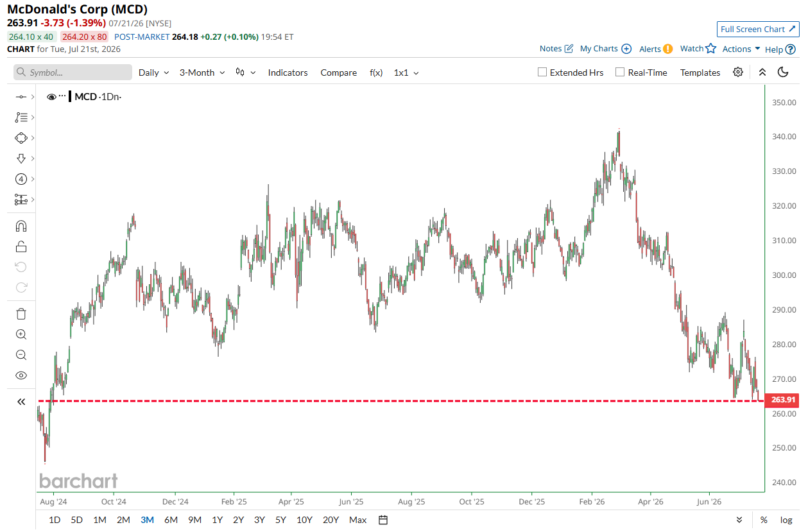Image resolution: width=808 pixels, height=532 pixels.
Task: Click the Help question mark icon
Action: click(x=791, y=49)
